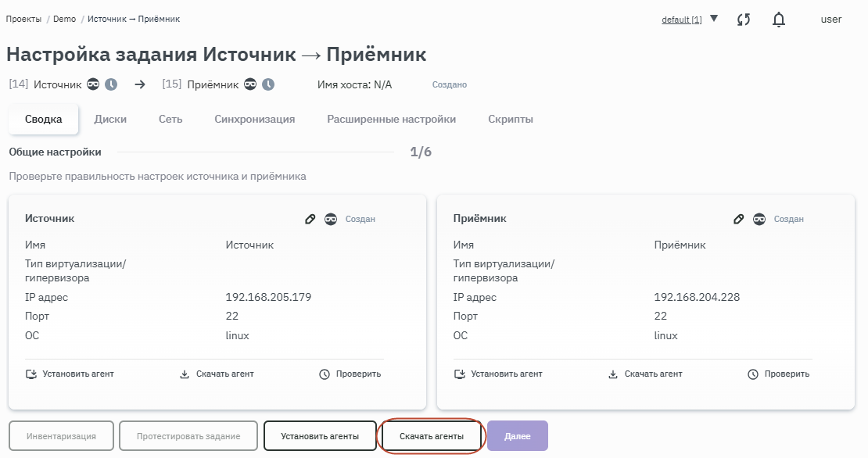
Task: Open notifications bell icon
Action: [779, 20]
